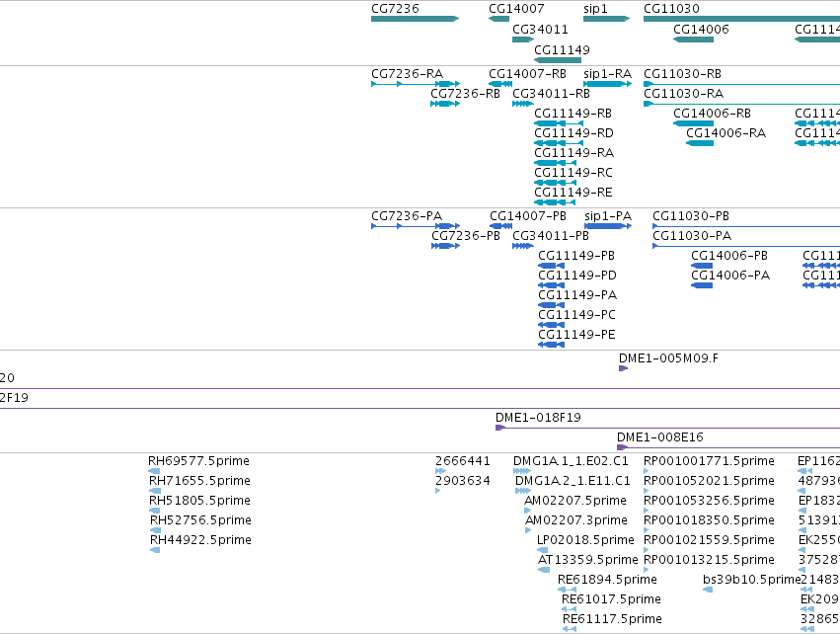Viewport: 840px width, 634px height.
Task: Select transcript CG11149-RE
Action: (x=555, y=202)
